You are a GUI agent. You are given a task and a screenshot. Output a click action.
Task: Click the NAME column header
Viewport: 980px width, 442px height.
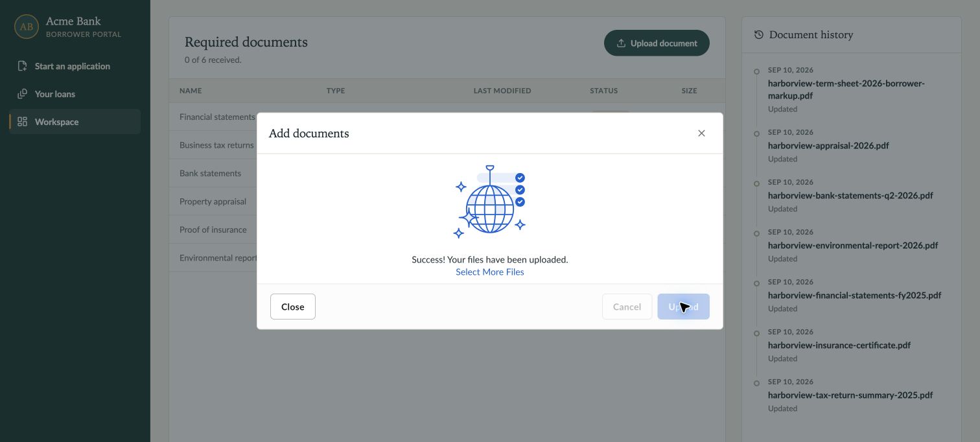191,91
